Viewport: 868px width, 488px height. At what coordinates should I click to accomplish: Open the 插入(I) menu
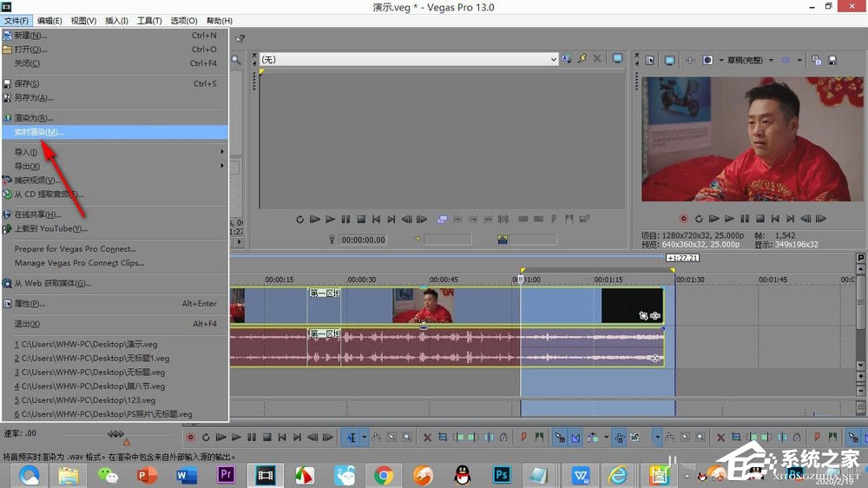[117, 21]
